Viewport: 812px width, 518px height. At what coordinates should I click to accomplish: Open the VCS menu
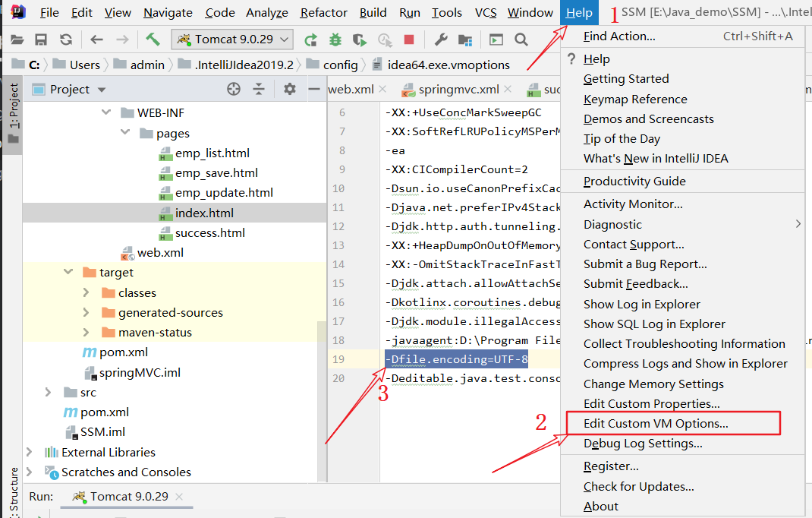pyautogui.click(x=486, y=12)
